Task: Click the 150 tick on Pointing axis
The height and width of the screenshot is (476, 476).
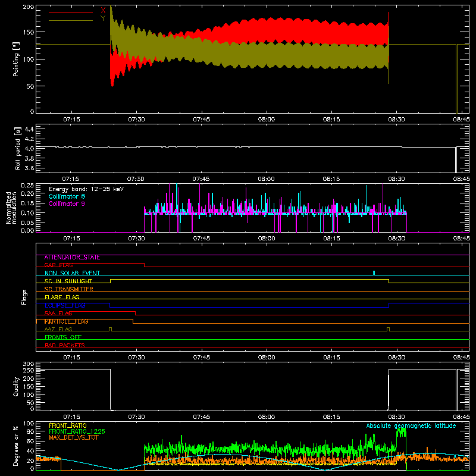Action: click(29, 32)
